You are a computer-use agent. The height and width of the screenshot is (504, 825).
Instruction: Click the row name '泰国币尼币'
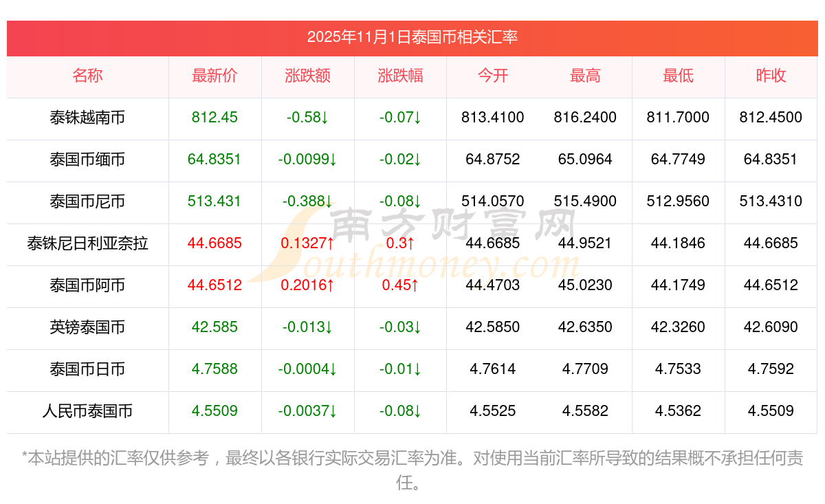point(87,201)
